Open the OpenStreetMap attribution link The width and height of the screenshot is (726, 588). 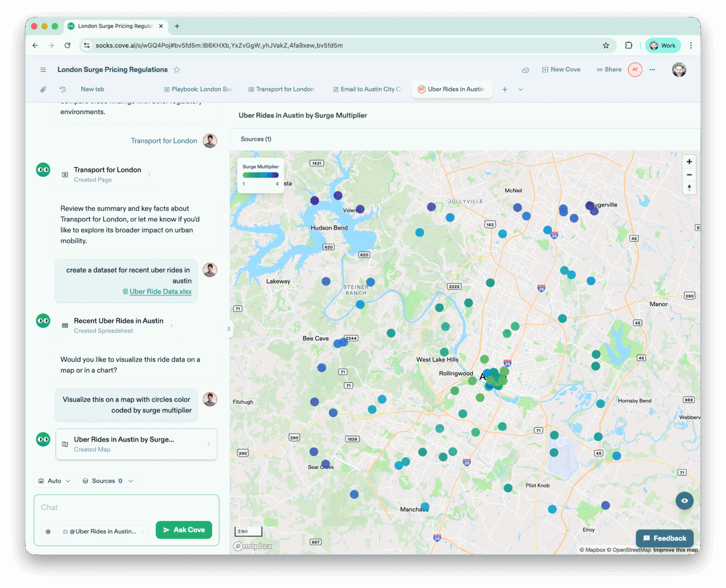point(629,550)
